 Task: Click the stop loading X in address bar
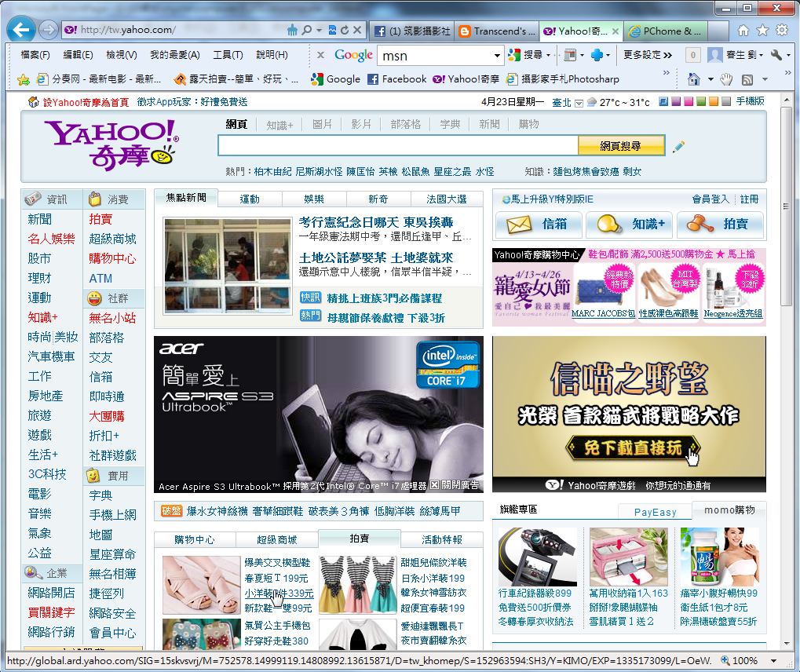(357, 30)
